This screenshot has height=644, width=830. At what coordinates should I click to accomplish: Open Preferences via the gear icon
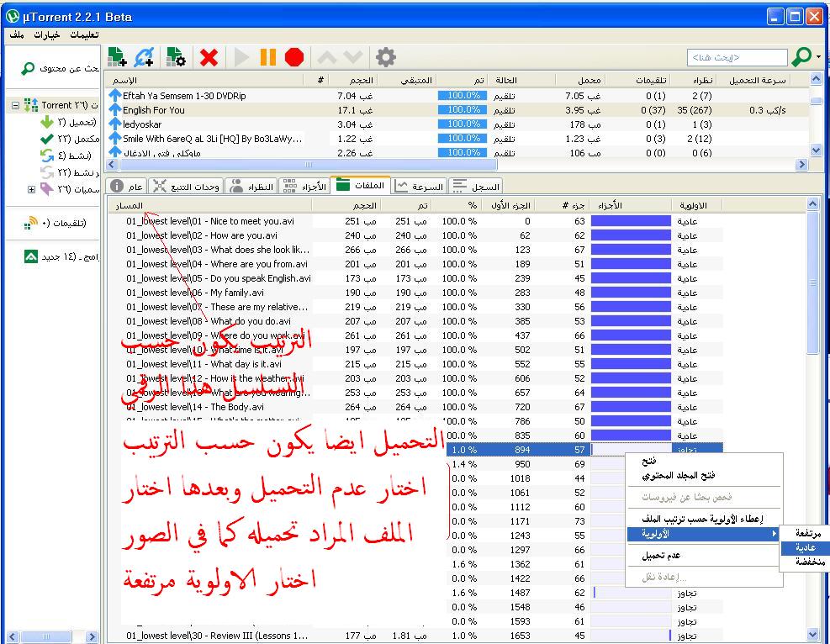point(385,57)
